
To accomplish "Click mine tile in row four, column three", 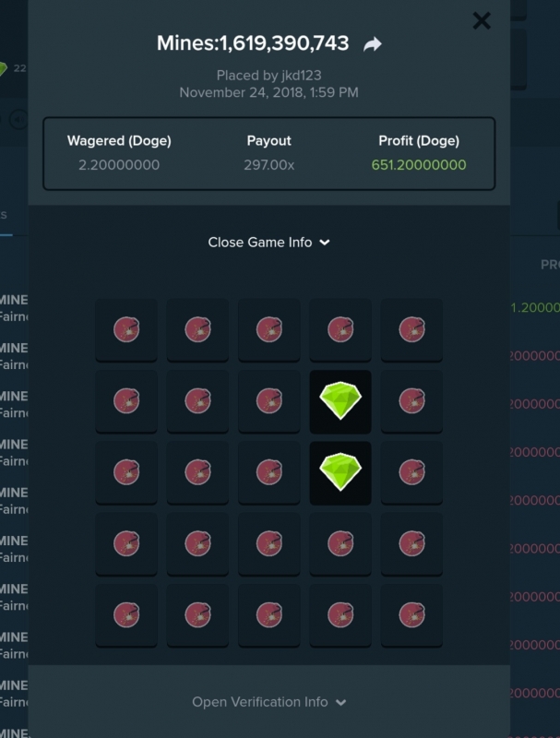I will [269, 543].
